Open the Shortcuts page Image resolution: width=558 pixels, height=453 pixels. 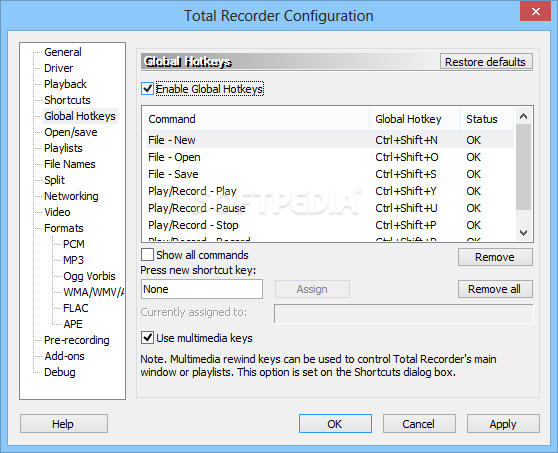coord(67,100)
